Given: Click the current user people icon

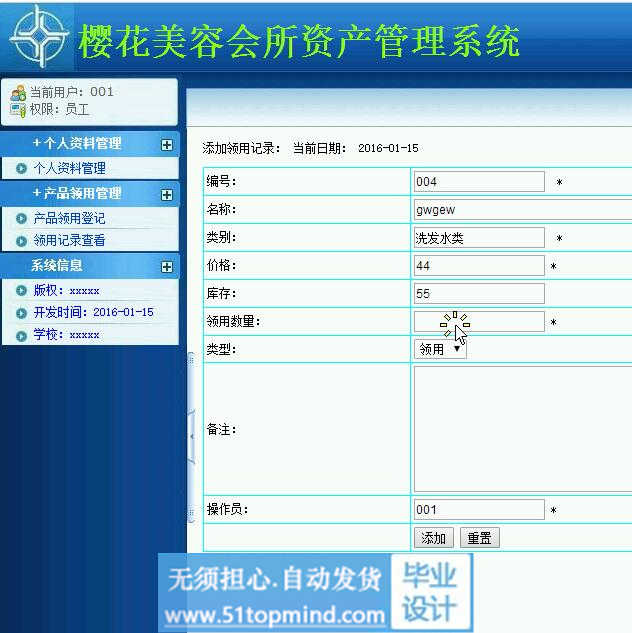Looking at the screenshot, I should [x=18, y=93].
